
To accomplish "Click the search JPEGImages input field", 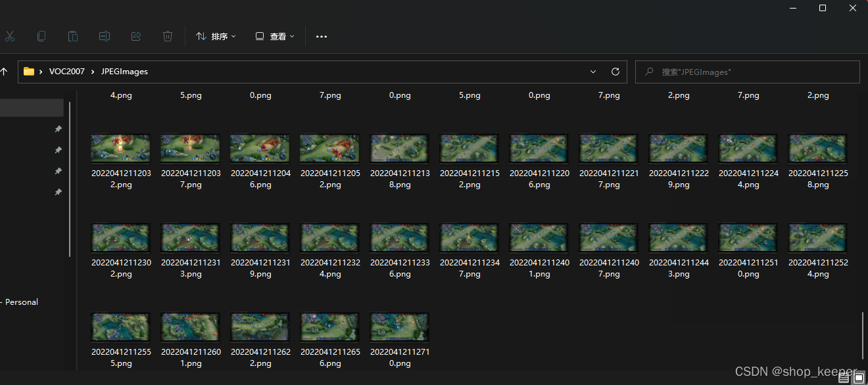I will pyautogui.click(x=748, y=72).
